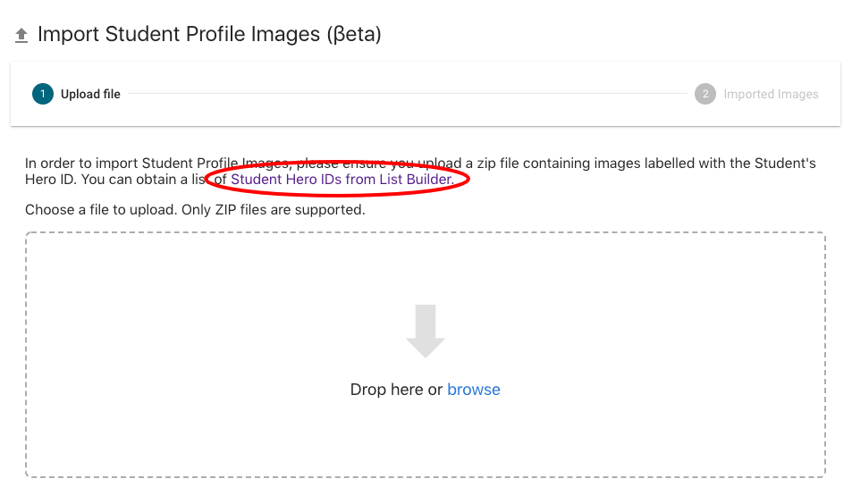This screenshot has width=852, height=504.
Task: Go to the Upload file step
Action: point(90,94)
